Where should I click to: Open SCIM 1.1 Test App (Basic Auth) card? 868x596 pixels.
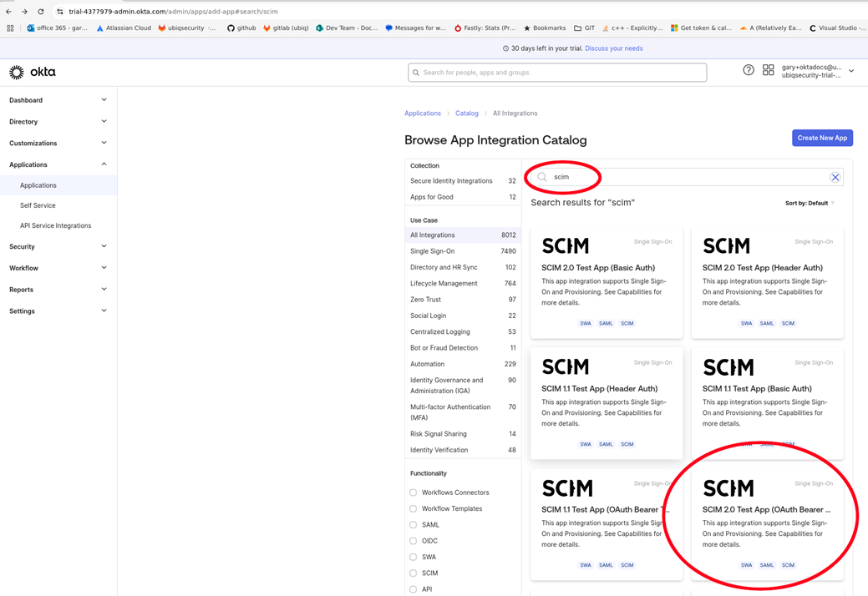click(x=767, y=404)
